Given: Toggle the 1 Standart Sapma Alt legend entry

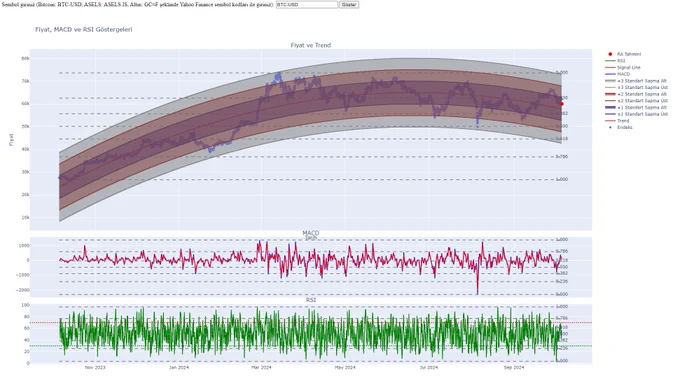Looking at the screenshot, I should pyautogui.click(x=637, y=108).
